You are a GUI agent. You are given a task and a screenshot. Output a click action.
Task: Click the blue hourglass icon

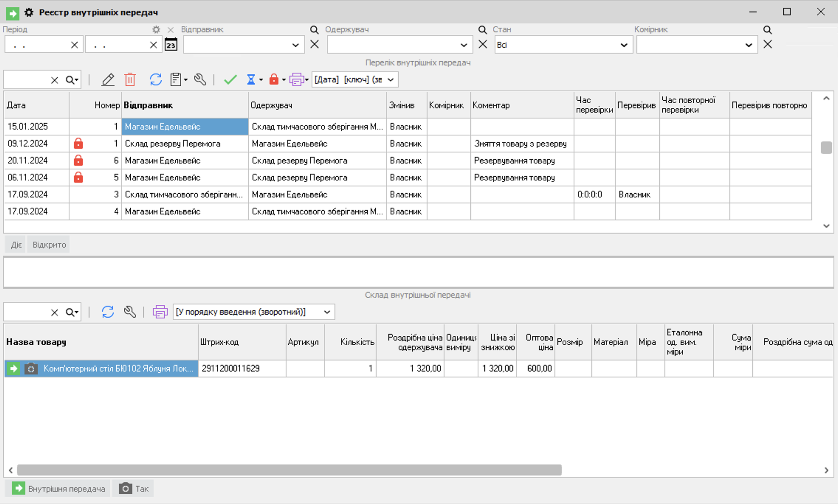pos(251,80)
